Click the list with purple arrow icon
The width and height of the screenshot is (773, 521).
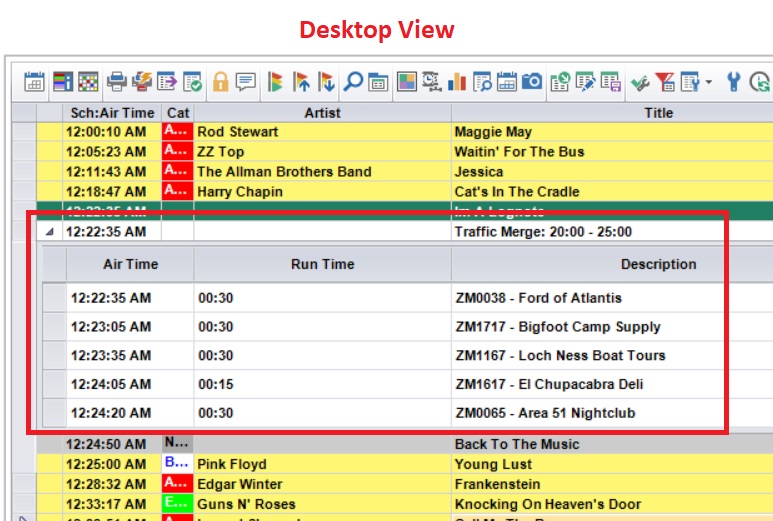(x=167, y=82)
